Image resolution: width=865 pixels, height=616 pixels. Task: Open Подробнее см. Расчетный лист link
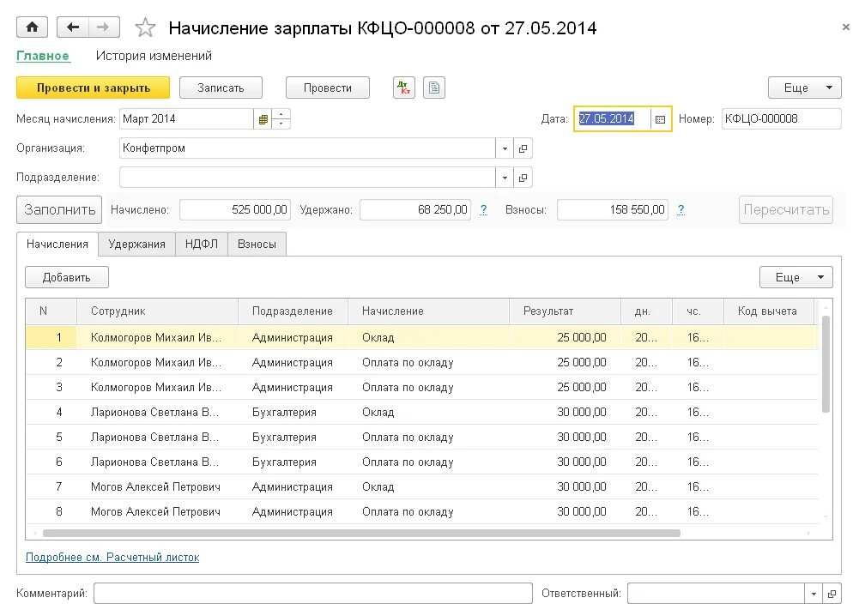pos(112,558)
